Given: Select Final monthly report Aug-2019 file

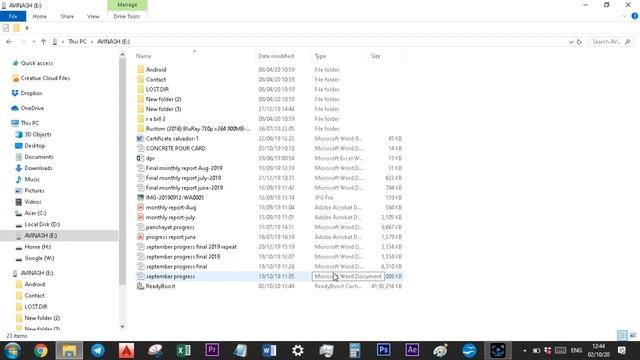Looking at the screenshot, I should (x=184, y=168).
